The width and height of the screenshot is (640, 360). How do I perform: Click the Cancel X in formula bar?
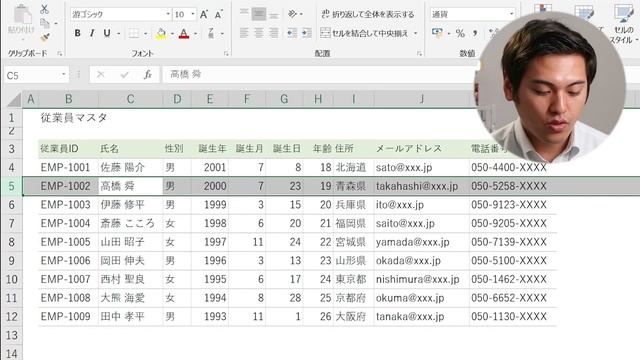(100, 75)
